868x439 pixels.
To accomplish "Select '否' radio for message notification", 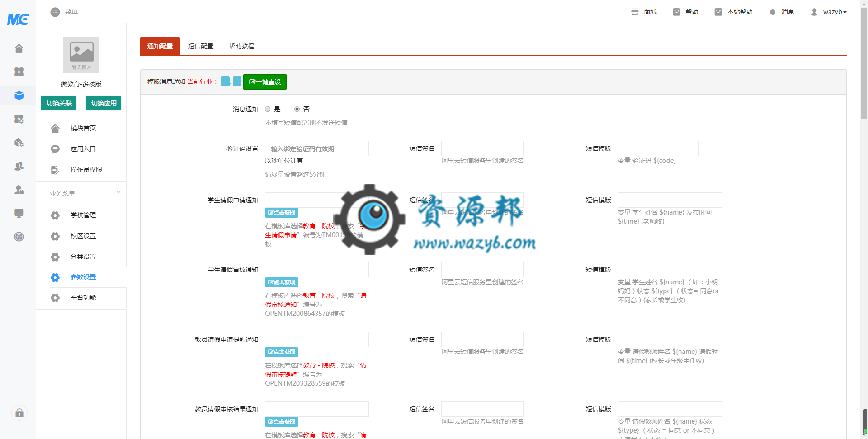I will pyautogui.click(x=297, y=109).
